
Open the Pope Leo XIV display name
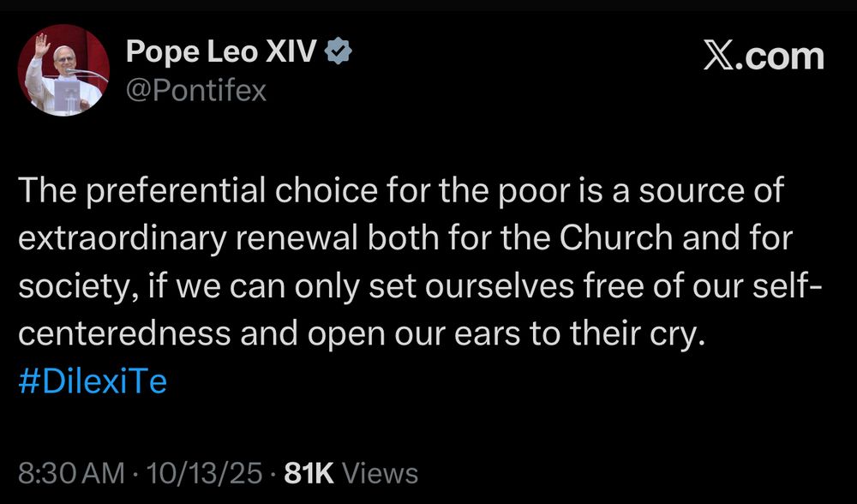[x=225, y=53]
